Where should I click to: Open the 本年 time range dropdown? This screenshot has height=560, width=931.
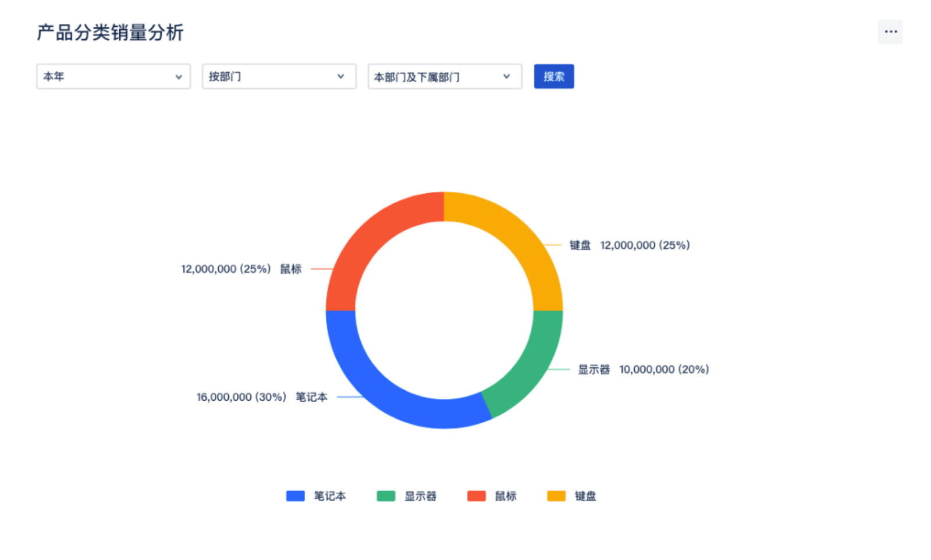[x=113, y=77]
